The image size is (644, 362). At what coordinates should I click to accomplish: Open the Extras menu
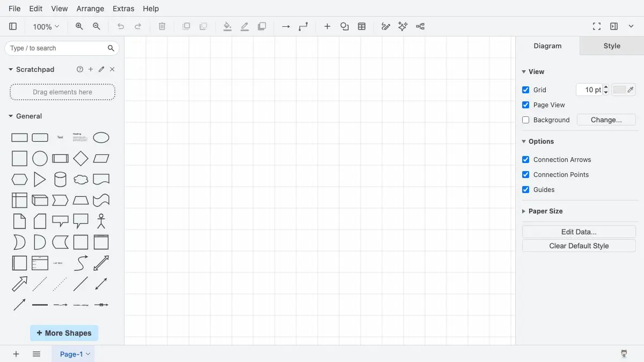[x=123, y=9]
